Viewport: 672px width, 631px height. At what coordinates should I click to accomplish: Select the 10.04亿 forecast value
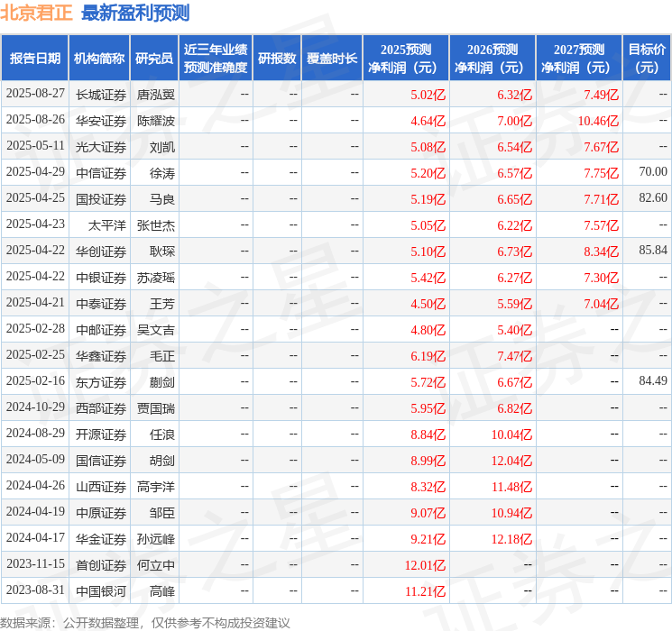tap(511, 434)
